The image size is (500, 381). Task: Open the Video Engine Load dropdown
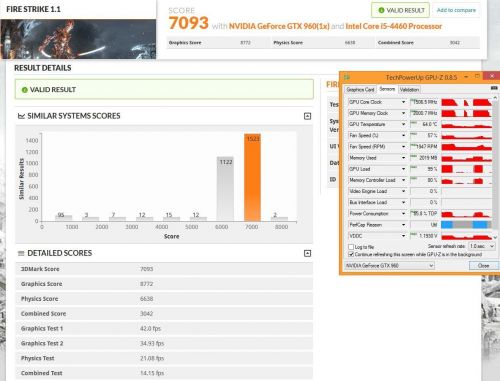tap(403, 191)
